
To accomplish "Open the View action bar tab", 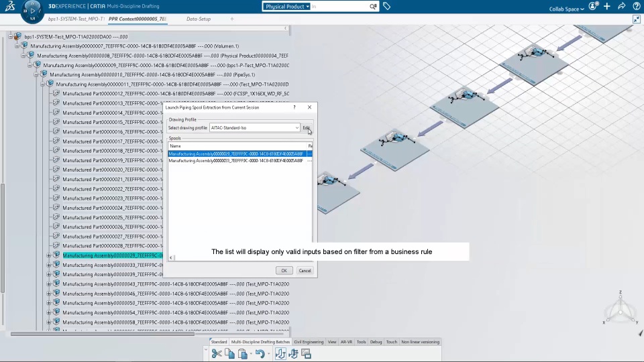I will pyautogui.click(x=332, y=341).
